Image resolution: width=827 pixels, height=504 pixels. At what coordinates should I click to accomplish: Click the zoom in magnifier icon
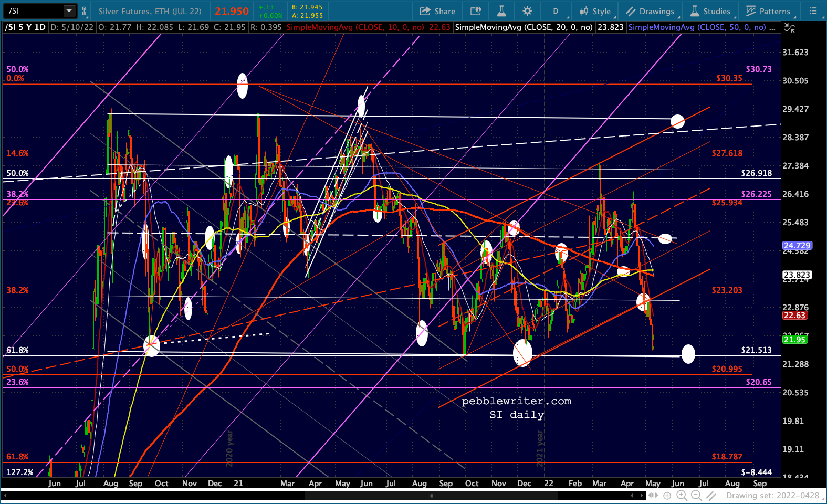(682, 496)
